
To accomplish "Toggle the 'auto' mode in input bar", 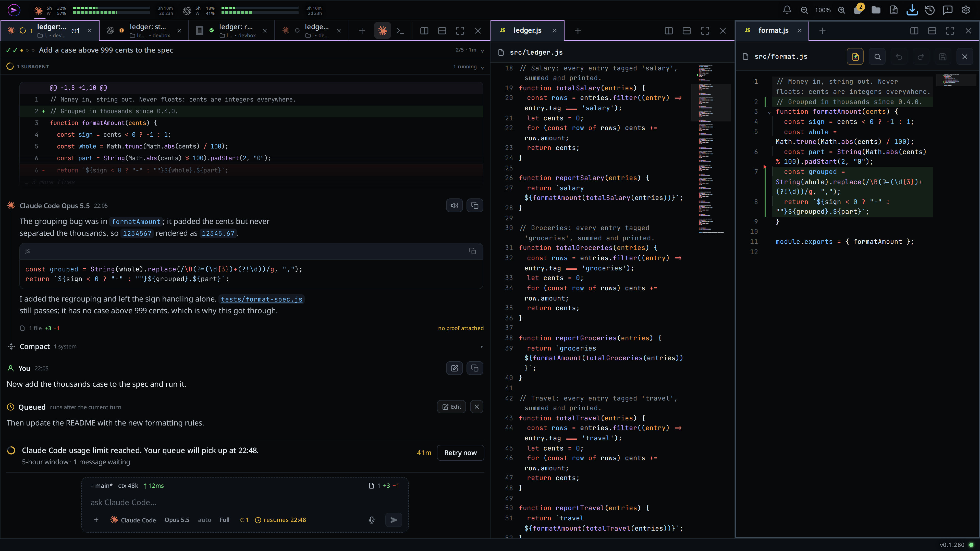I will point(204,520).
